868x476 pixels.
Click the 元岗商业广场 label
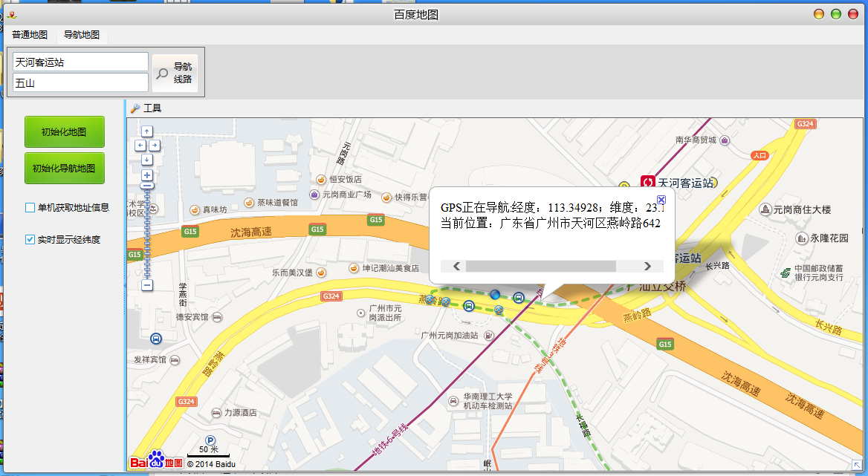pyautogui.click(x=346, y=195)
